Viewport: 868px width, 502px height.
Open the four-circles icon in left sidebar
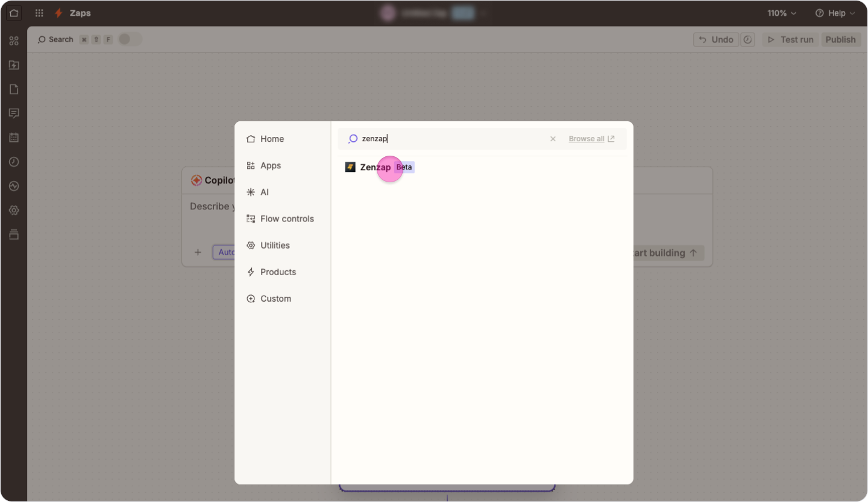14,41
